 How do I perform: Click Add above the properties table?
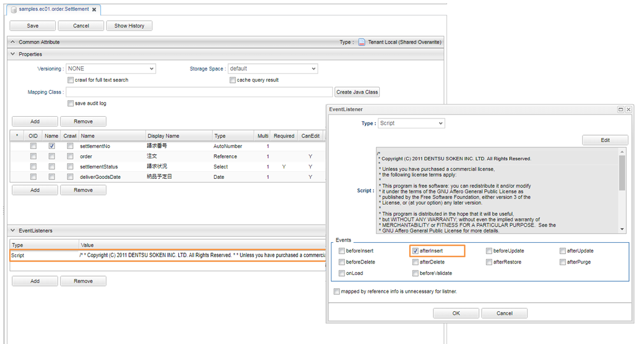35,121
